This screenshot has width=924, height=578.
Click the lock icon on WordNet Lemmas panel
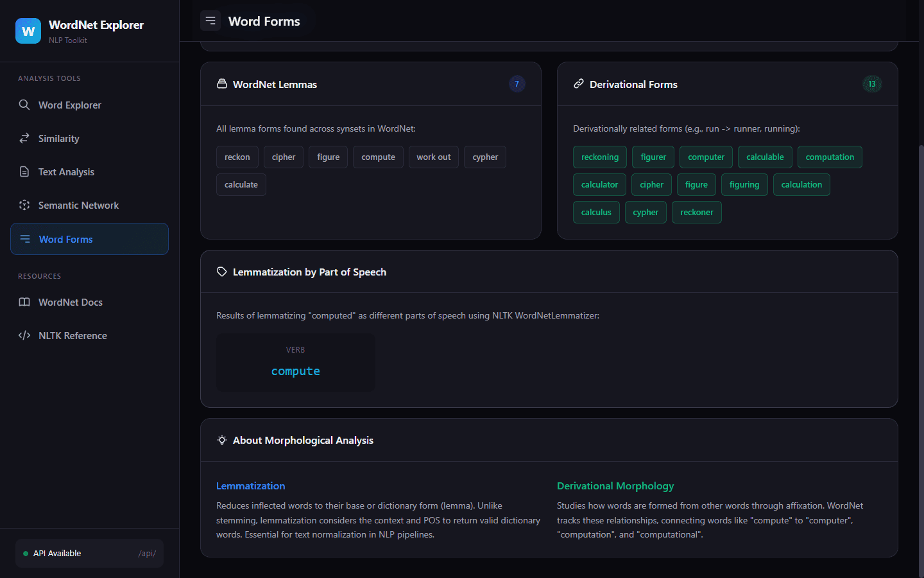pos(221,83)
